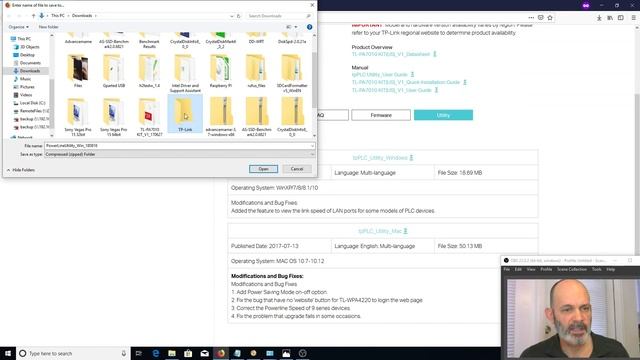
Task: Open Microsoft Store from the taskbar
Action: [x=188, y=353]
